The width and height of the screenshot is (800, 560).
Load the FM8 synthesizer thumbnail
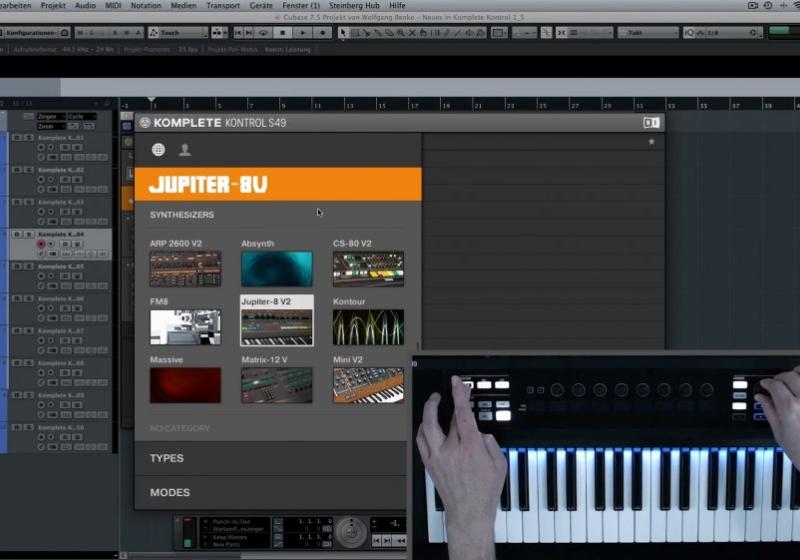click(185, 327)
